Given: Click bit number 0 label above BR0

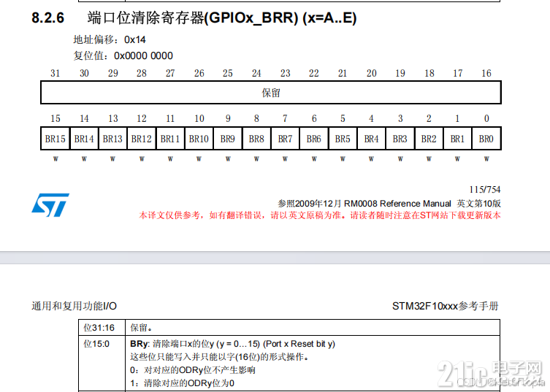Looking at the screenshot, I should 486,118.
